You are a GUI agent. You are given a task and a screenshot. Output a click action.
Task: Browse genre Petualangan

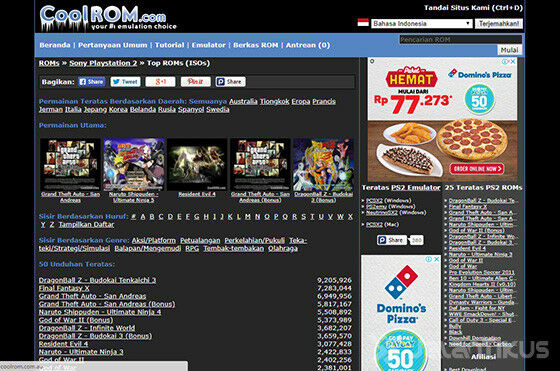(200, 240)
